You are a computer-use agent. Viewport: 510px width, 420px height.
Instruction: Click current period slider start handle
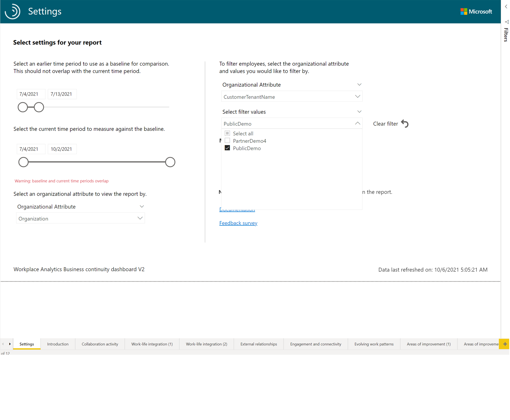coord(24,162)
